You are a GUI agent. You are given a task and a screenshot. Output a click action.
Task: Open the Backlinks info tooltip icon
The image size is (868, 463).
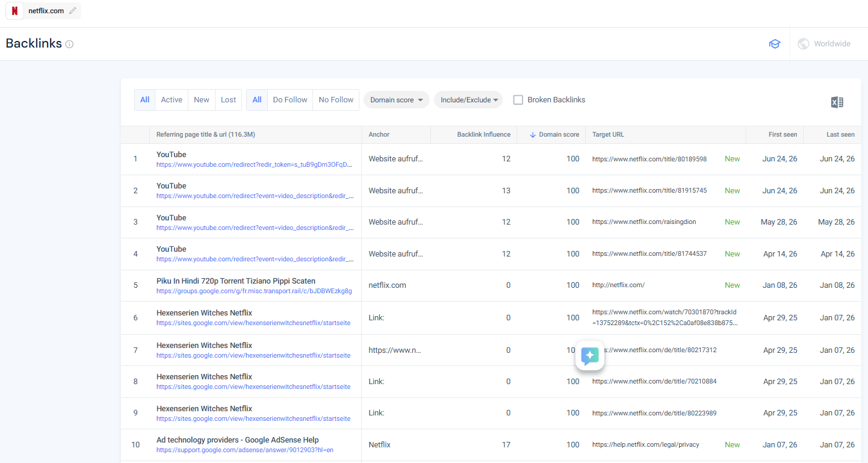tap(69, 44)
